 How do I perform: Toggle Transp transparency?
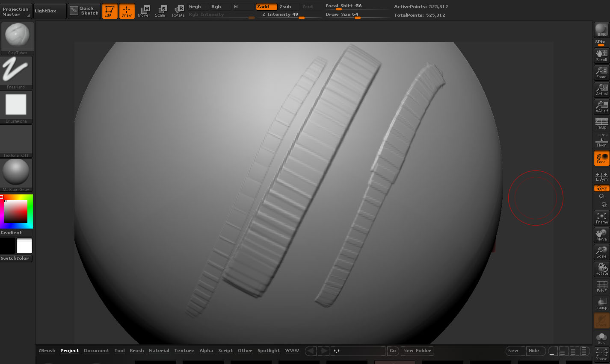601,303
